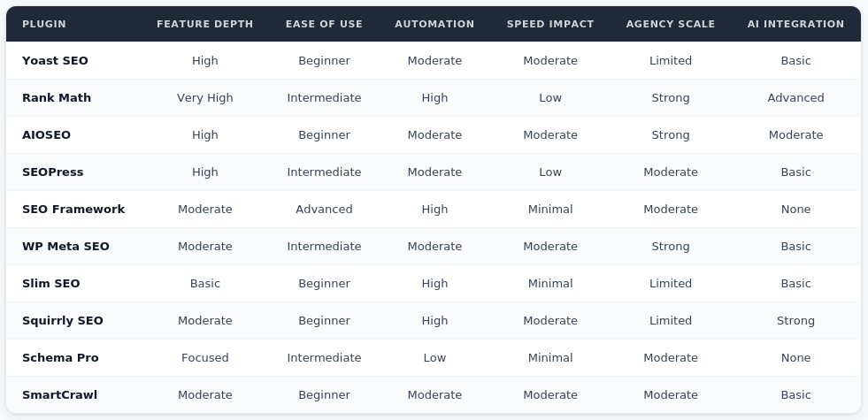Click the EASE OF USE column header
868x420 pixels.
(x=324, y=24)
